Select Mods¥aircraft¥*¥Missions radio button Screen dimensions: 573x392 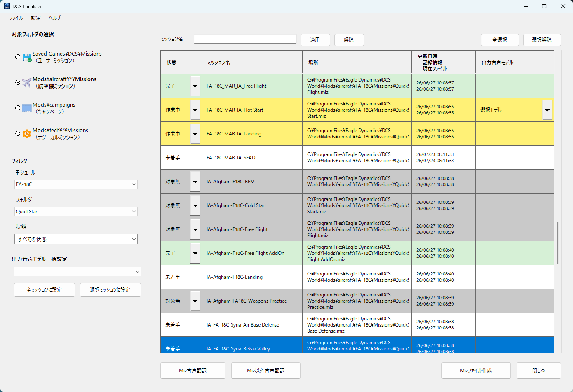click(x=18, y=82)
